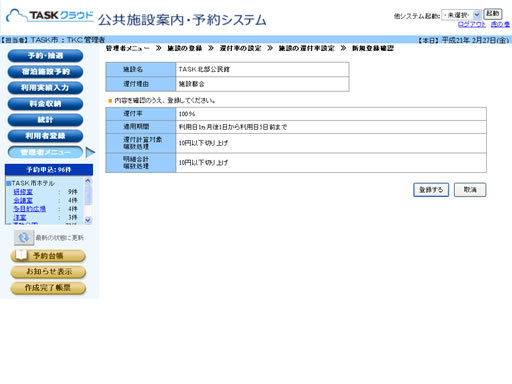
Task: Click the refresh arrows icon
Action: tap(24, 238)
